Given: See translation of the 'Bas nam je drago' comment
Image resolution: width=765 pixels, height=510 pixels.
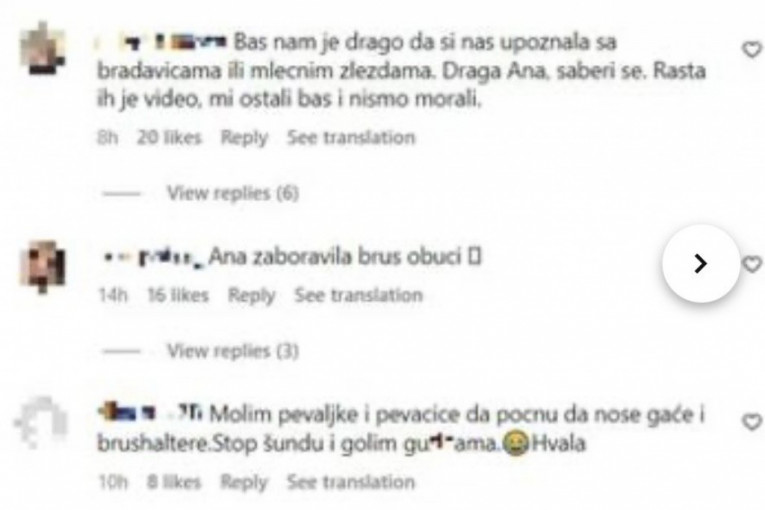Looking at the screenshot, I should click(x=351, y=138).
